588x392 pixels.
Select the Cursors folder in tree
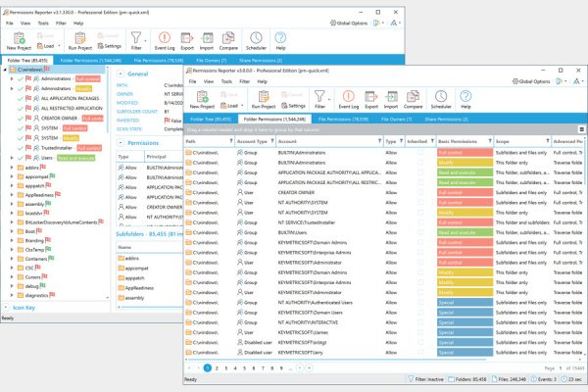pyautogui.click(x=32, y=277)
